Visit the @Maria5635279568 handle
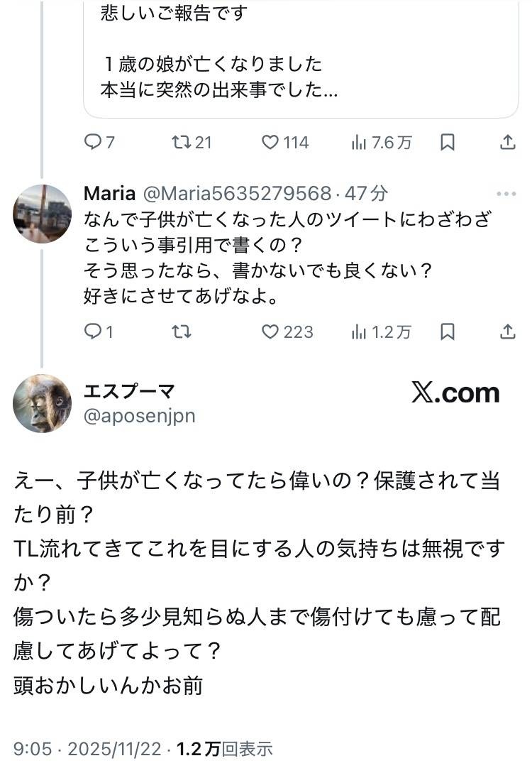This screenshot has height=773, width=532. point(237,193)
